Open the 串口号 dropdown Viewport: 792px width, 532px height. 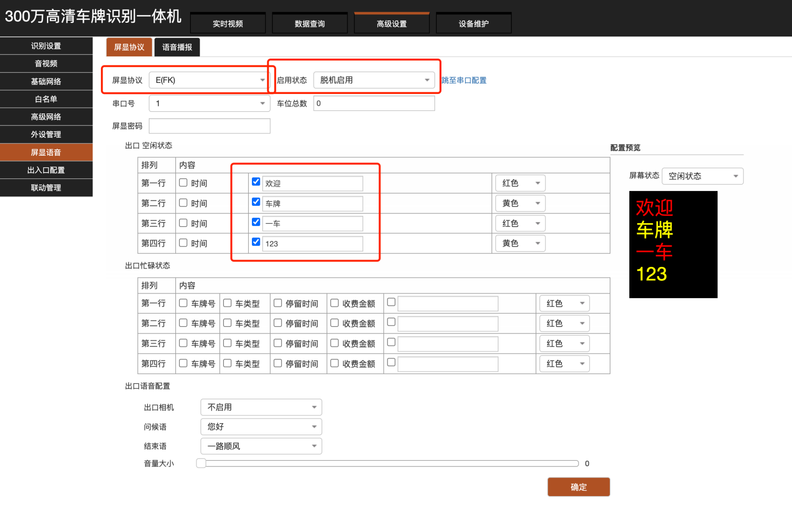pos(210,103)
